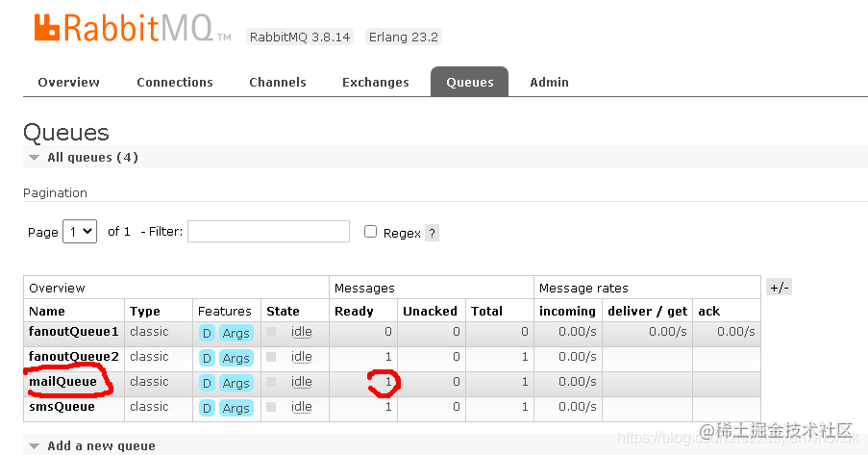Open the fanoutQueue1 queue link
This screenshot has height=455, width=868.
click(74, 332)
